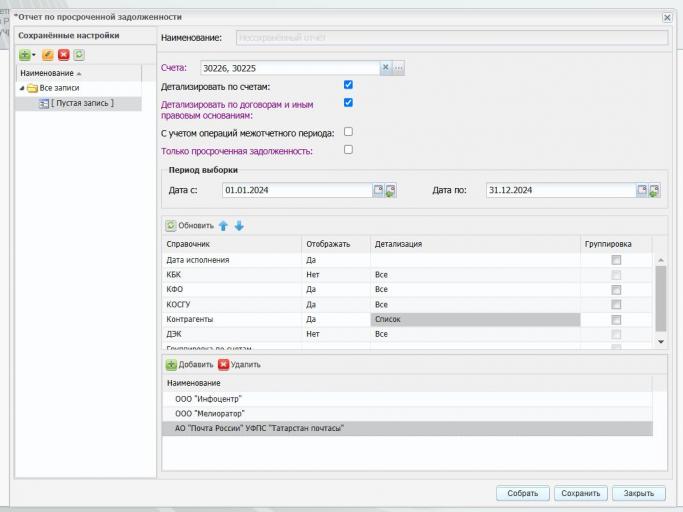Collapse the Все записи tree folder
This screenshot has width=683, height=512.
click(22, 88)
